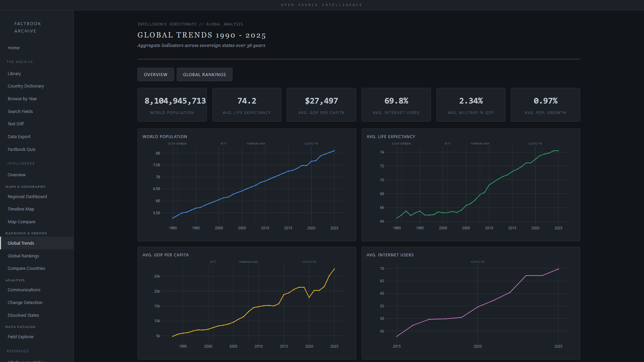The image size is (644, 362).
Task: Click the COVID-19 marker on World Population chart
Action: coord(311,143)
